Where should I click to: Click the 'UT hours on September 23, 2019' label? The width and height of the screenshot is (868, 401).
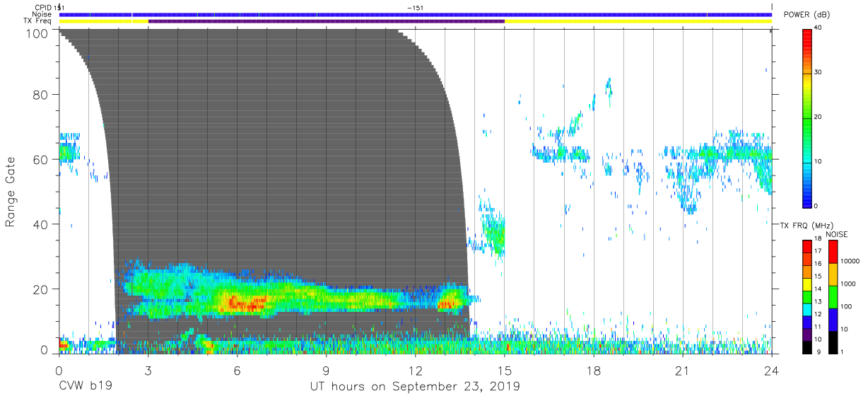415,387
